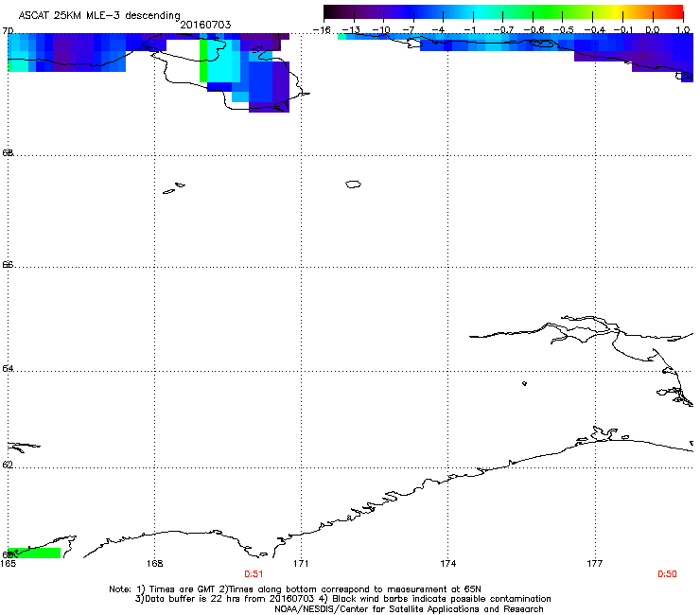Click the longitude label '168'
Screen dimensions: 700x615
point(154,564)
